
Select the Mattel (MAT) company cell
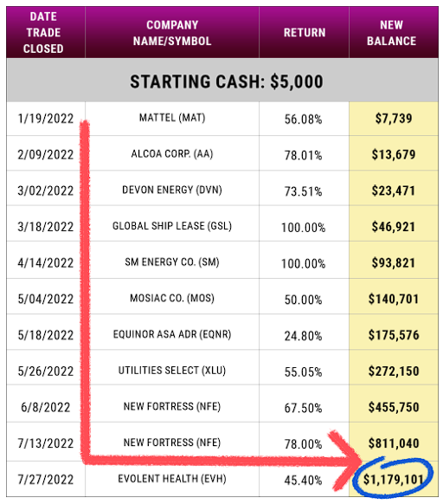tap(172, 119)
